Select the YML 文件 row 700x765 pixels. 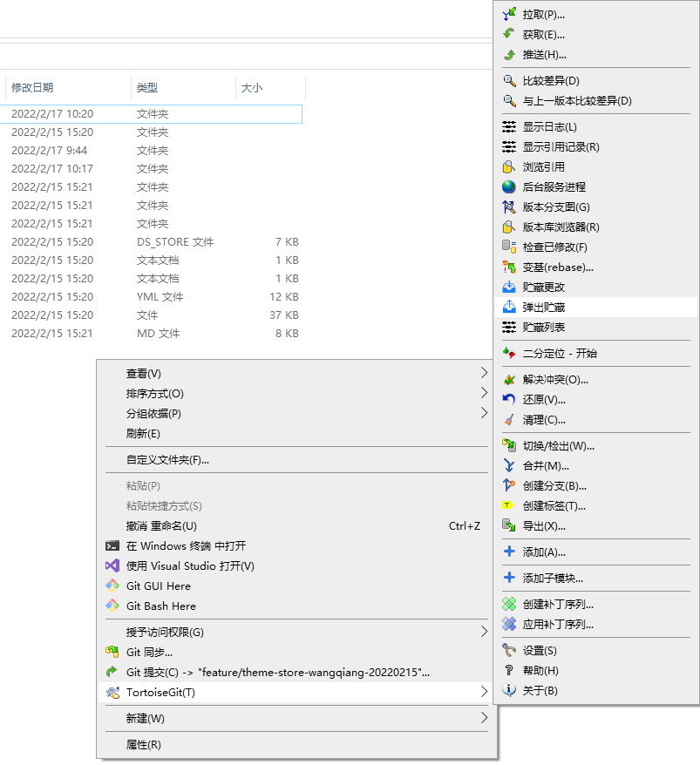pos(151,296)
